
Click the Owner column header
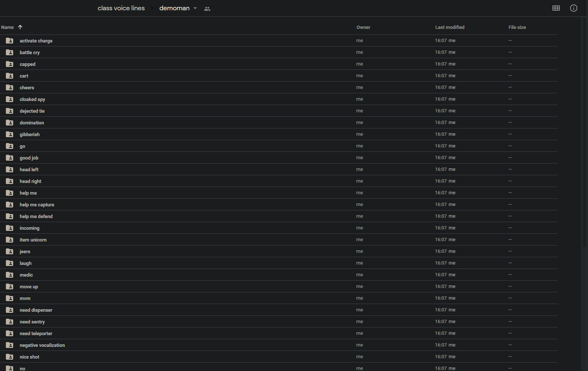click(x=363, y=27)
